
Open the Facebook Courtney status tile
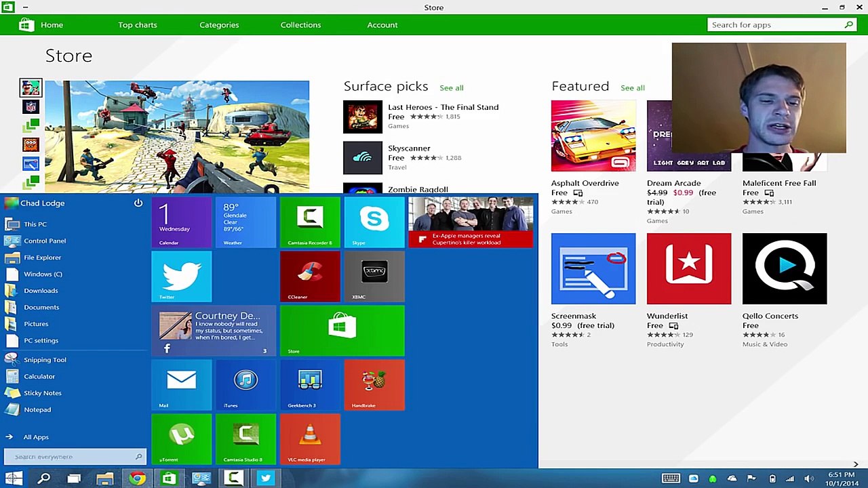coord(214,331)
